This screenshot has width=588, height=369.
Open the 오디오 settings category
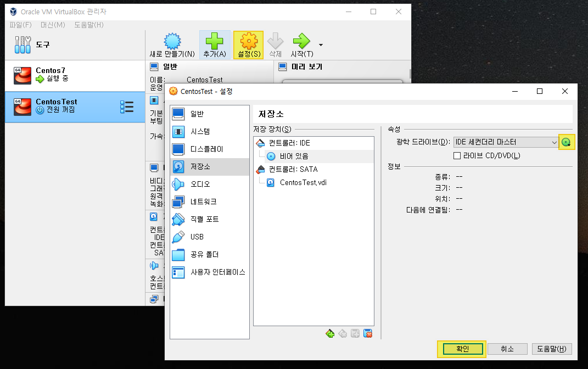tap(210, 184)
